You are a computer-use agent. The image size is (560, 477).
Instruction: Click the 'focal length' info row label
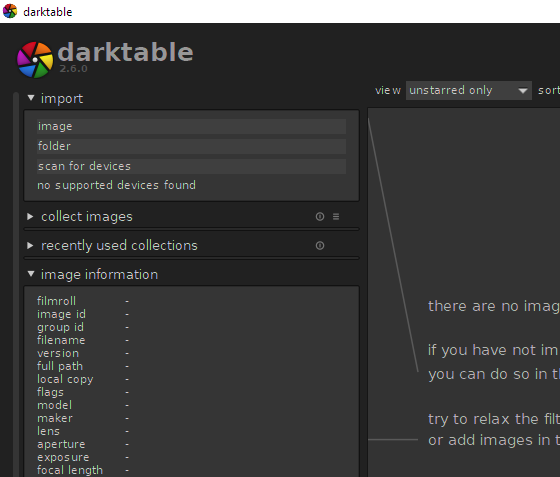coord(70,470)
